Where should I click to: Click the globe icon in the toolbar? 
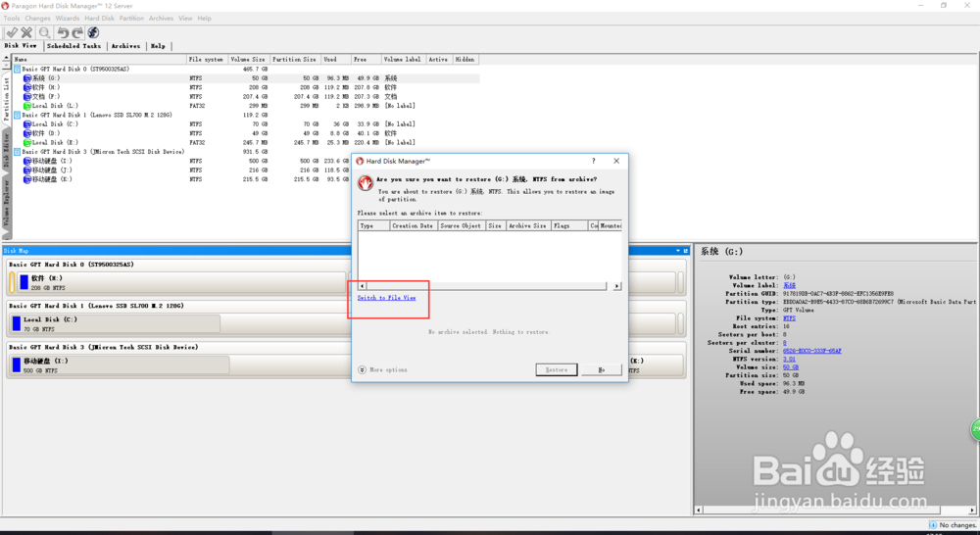tap(93, 32)
